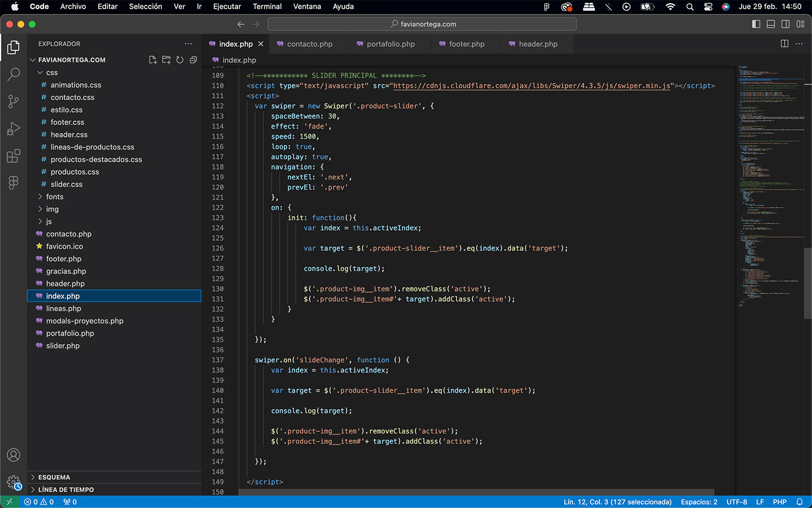Toggle the bottom panel visibility
The image size is (812, 508).
point(771,24)
